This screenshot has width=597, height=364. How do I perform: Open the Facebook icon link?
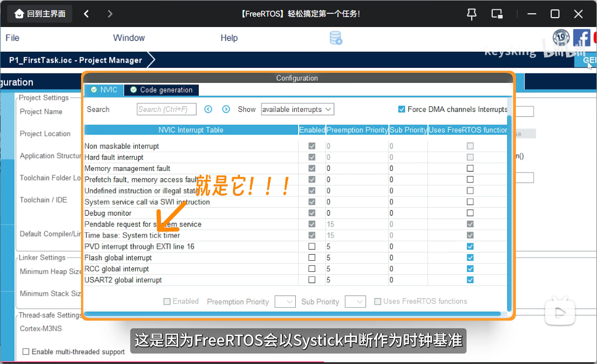(582, 38)
